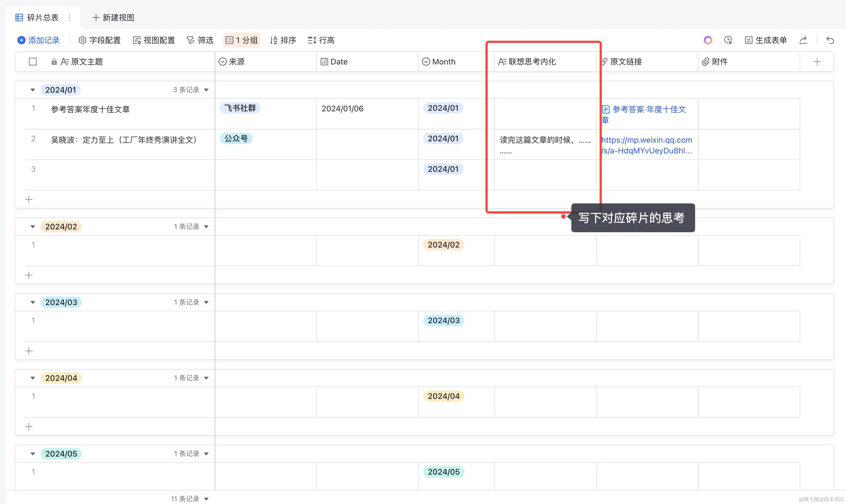Viewport: 846px width, 504px height.
Task: Add a row under the 2024/02 group
Action: (x=29, y=275)
